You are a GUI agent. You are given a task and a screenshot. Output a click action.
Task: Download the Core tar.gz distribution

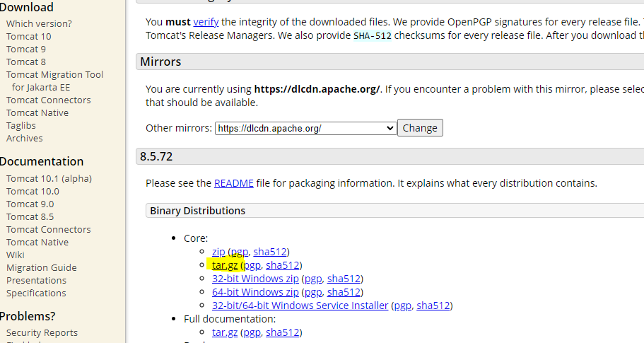(225, 265)
